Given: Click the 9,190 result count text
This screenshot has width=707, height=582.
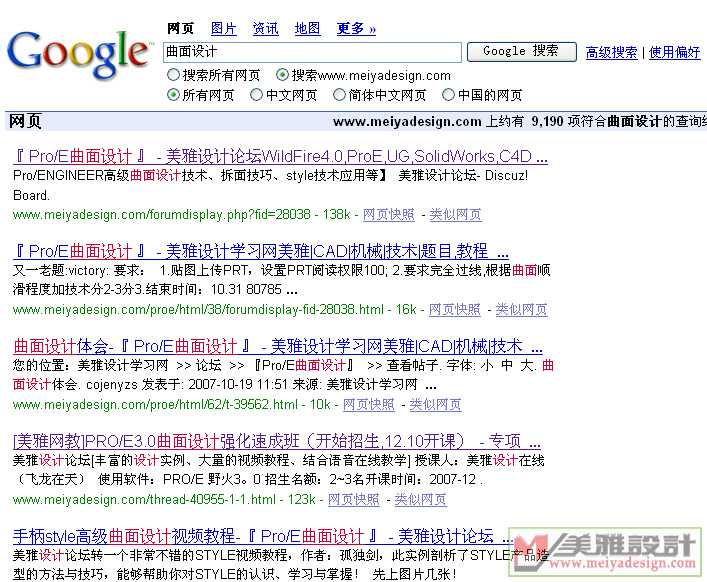Looking at the screenshot, I should tap(547, 121).
